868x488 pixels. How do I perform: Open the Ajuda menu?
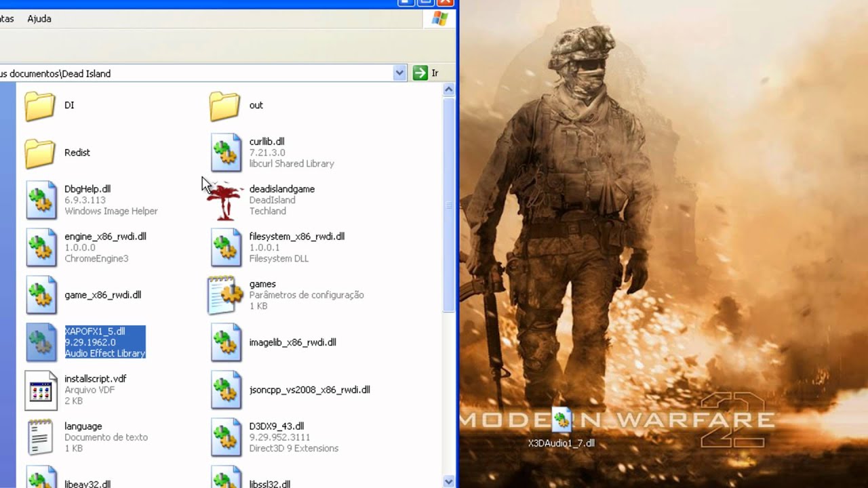[39, 19]
